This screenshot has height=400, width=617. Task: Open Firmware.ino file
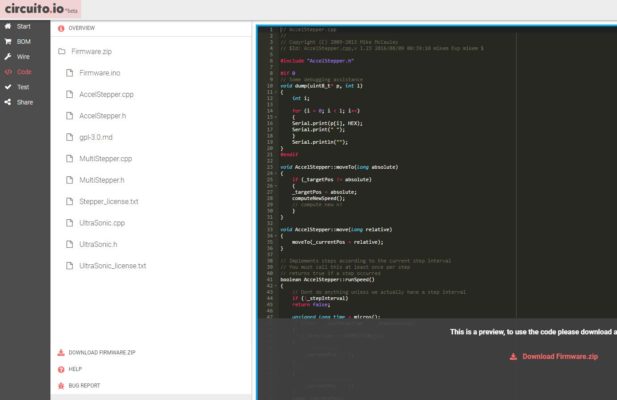coord(100,73)
